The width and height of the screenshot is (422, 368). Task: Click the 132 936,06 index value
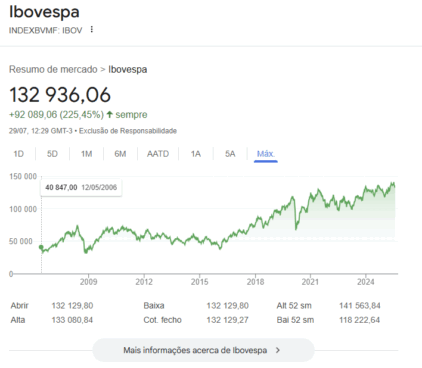[60, 95]
